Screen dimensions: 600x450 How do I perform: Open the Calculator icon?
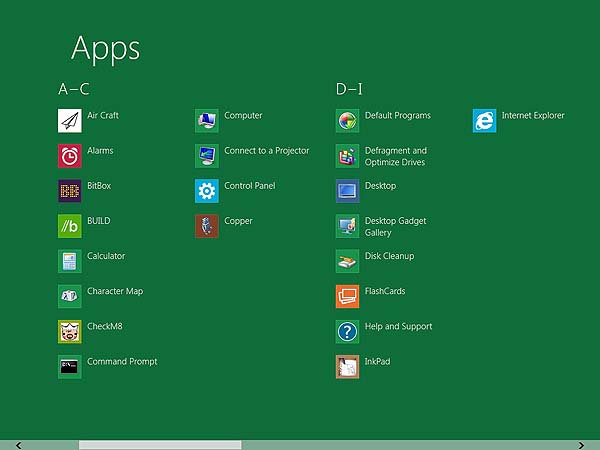[70, 261]
